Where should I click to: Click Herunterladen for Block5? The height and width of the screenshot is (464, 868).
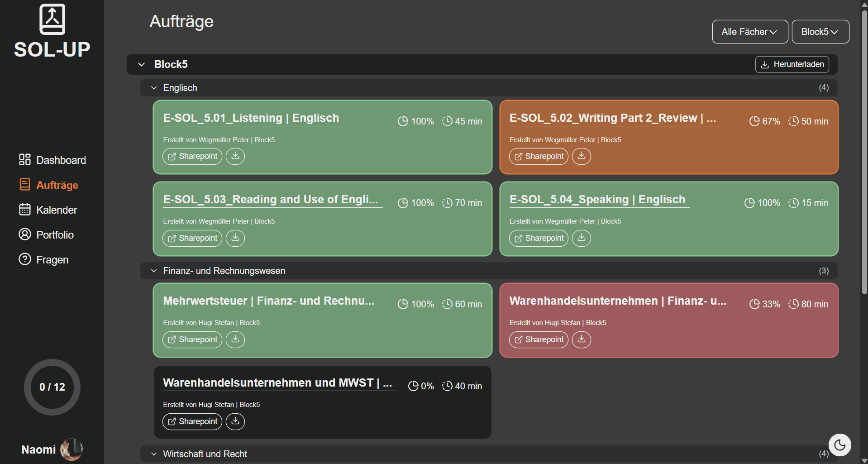pyautogui.click(x=792, y=64)
